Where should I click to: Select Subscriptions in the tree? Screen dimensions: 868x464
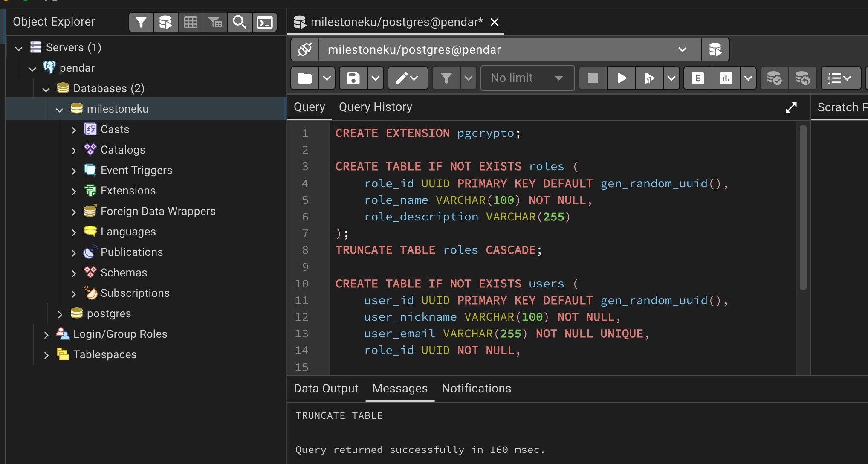click(x=135, y=293)
